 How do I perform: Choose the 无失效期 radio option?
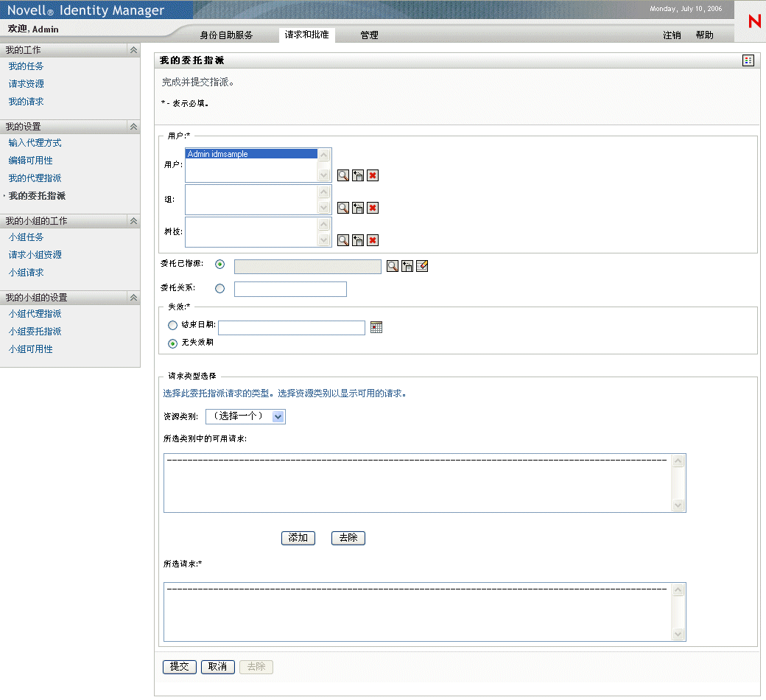tap(172, 343)
